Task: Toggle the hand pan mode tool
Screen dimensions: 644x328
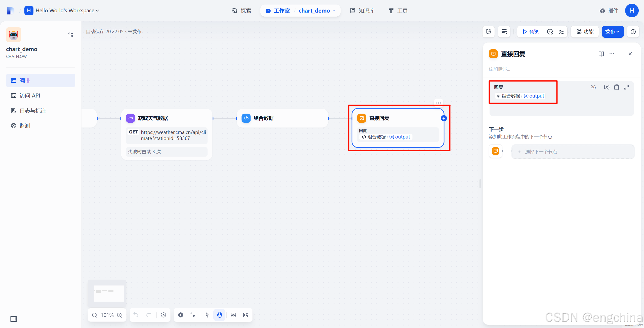Action: coord(219,315)
